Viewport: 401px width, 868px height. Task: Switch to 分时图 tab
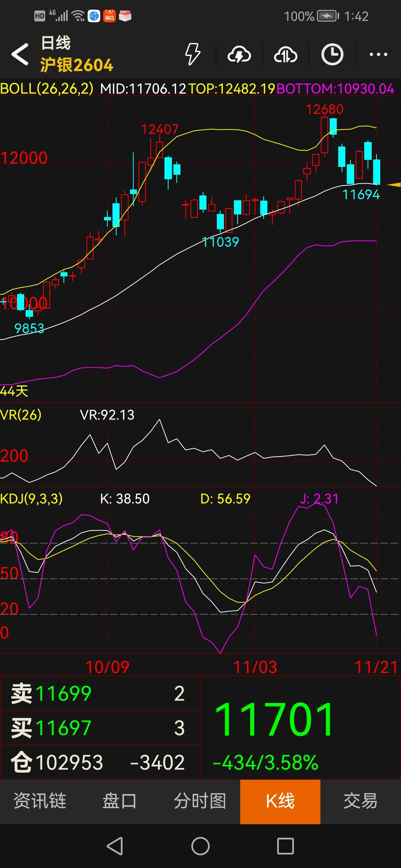200,801
